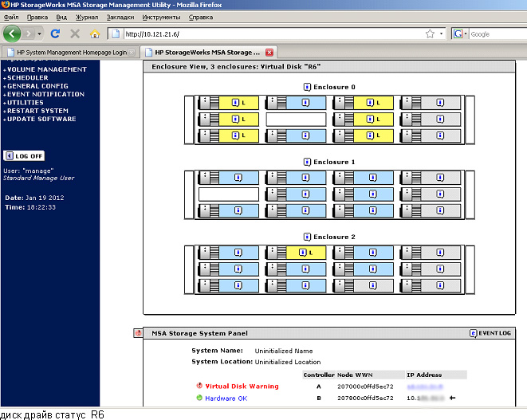527x420 pixels.
Task: Click the Firefox reload page icon
Action: point(55,33)
